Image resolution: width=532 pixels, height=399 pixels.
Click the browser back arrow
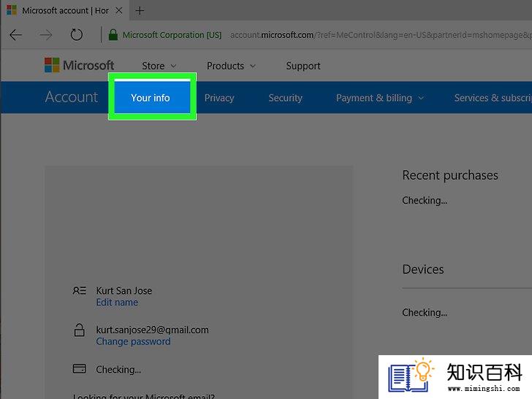[15, 34]
